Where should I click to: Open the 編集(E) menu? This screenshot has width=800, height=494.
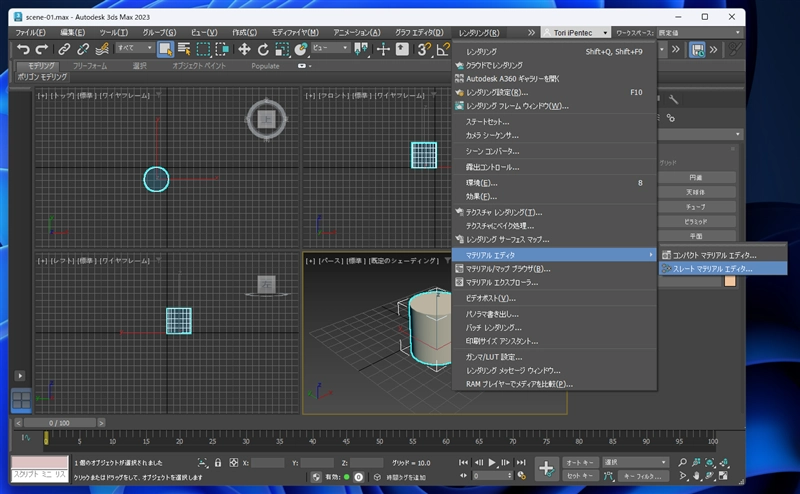pyautogui.click(x=72, y=33)
